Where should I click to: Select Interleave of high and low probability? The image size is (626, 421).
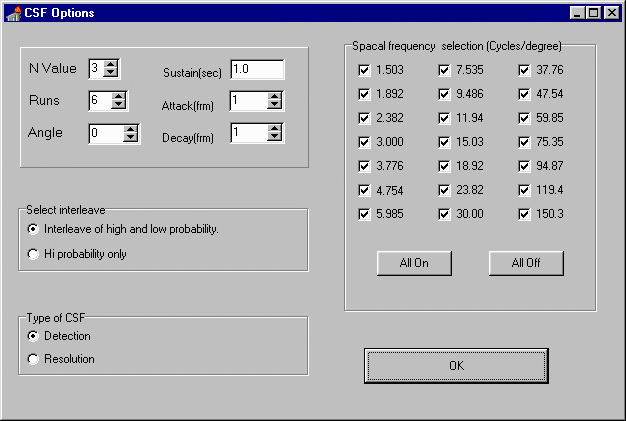(34, 229)
